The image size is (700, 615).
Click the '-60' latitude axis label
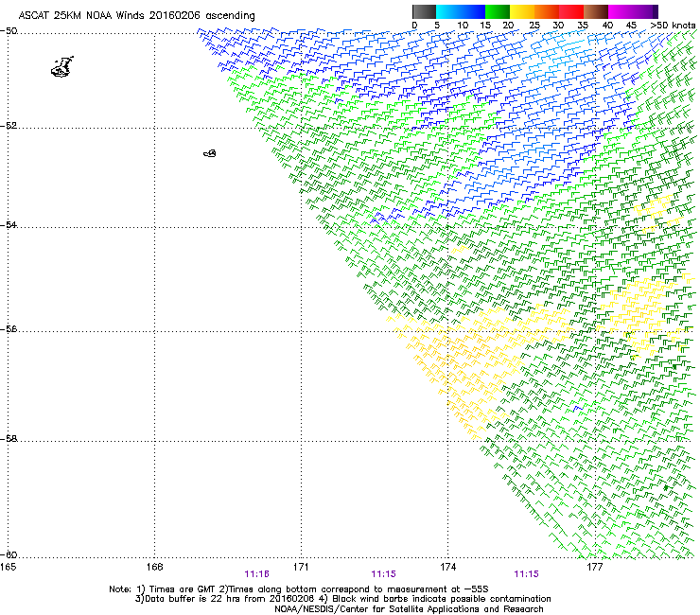[9, 554]
